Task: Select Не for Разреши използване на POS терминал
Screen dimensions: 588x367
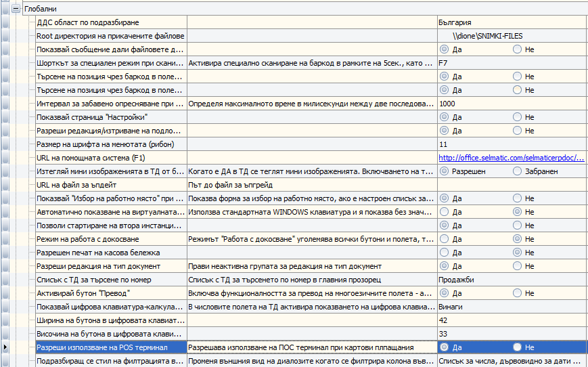Action: pos(517,347)
